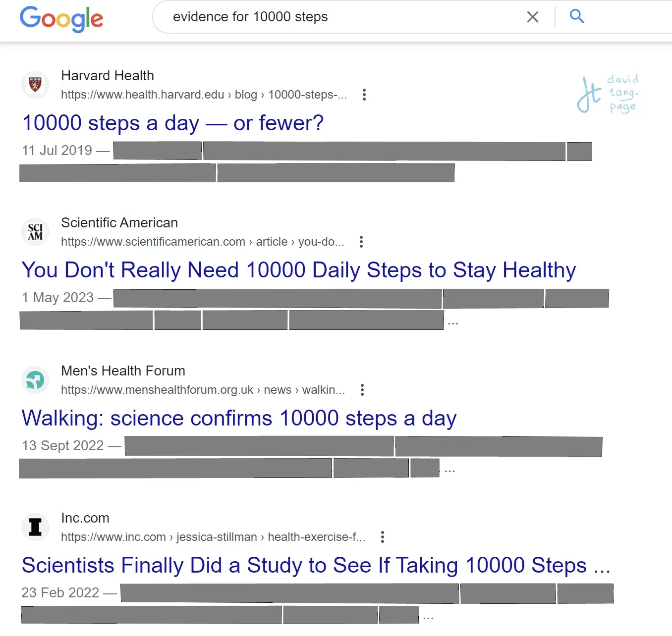The width and height of the screenshot is (672, 636).
Task: Open '10000 steps a day — or fewer?' link
Action: click(x=173, y=123)
